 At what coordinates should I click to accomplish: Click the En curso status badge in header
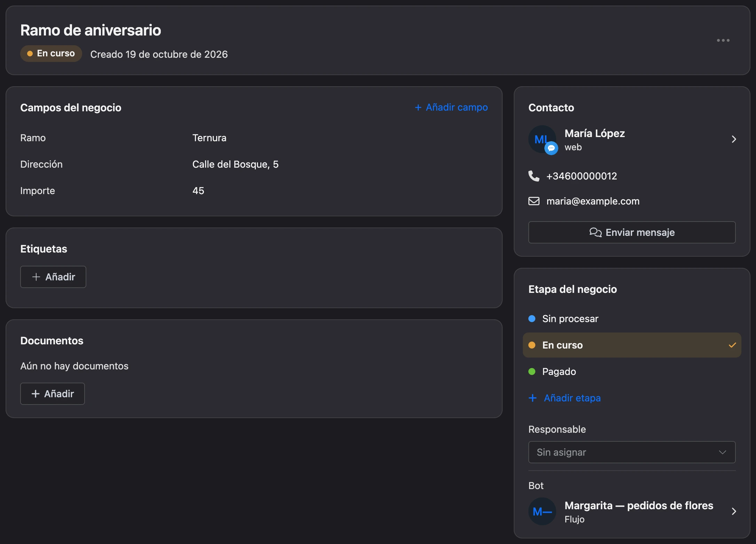click(51, 54)
